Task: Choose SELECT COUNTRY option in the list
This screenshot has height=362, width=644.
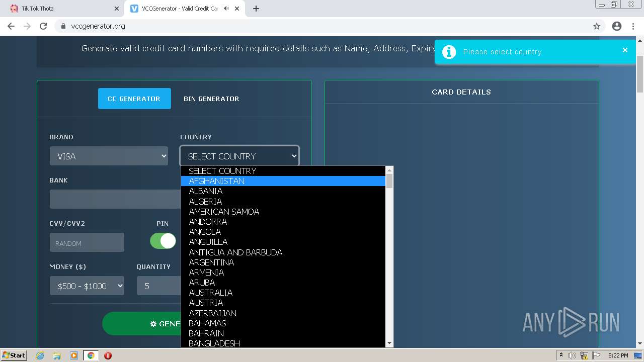Action: click(283, 171)
